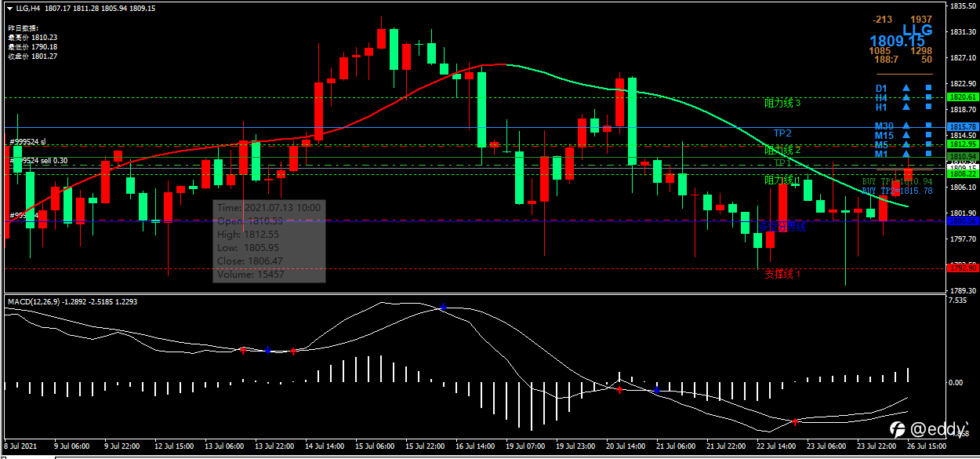Click the M30 trend up-arrow indicator
The width and height of the screenshot is (980, 459).
[906, 126]
